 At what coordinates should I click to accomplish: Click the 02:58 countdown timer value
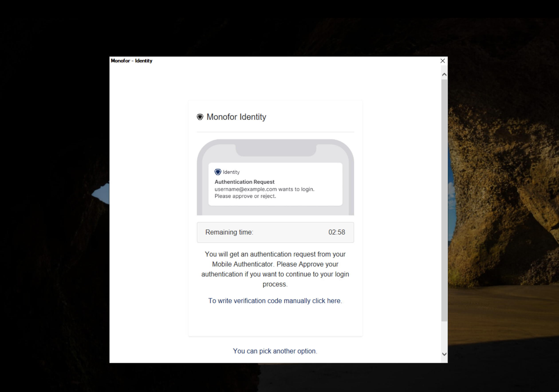tap(337, 232)
